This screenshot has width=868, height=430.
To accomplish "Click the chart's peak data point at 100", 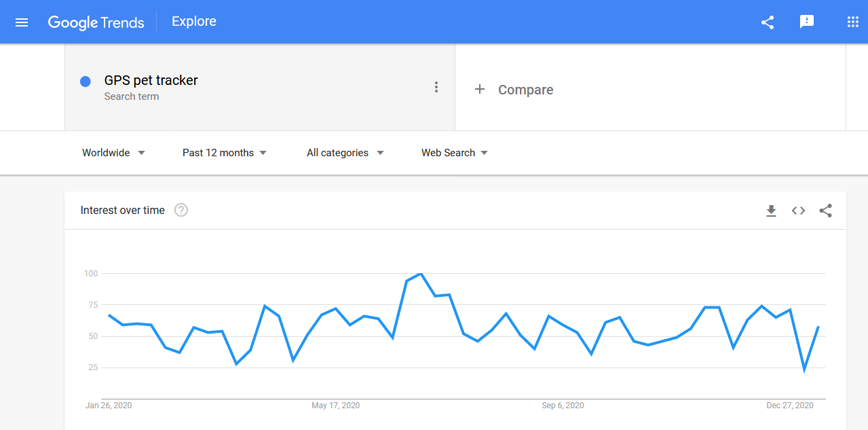I will [x=421, y=274].
